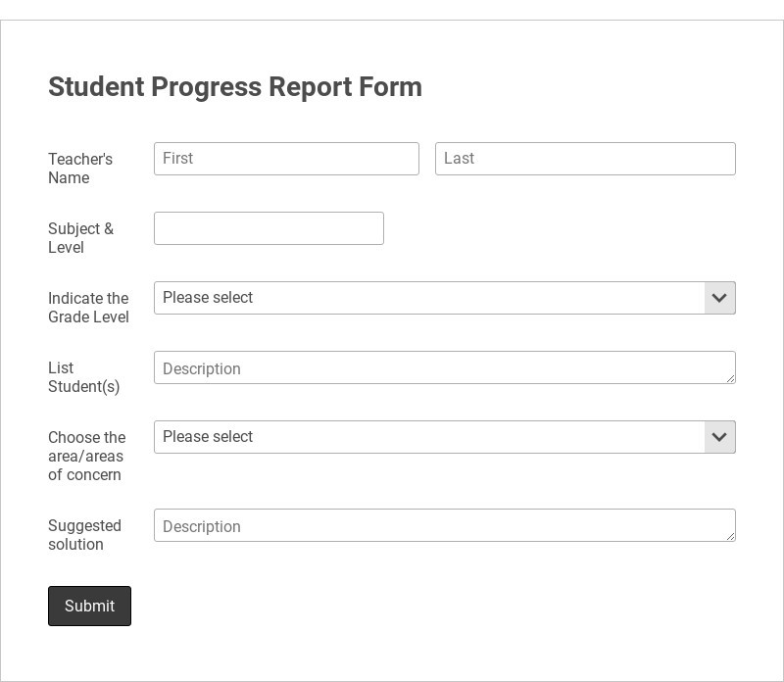Select the Subject & Level text box
Screen dimensions: 784x682
tap(269, 228)
